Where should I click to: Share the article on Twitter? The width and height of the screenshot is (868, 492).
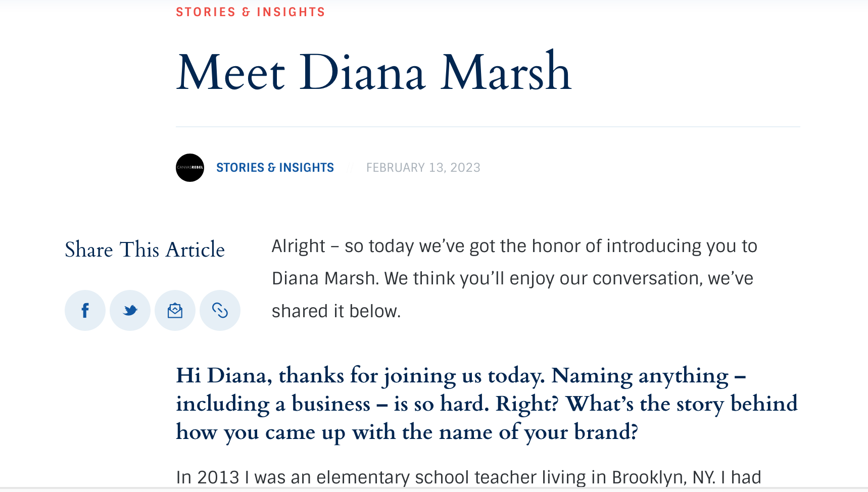[130, 310]
